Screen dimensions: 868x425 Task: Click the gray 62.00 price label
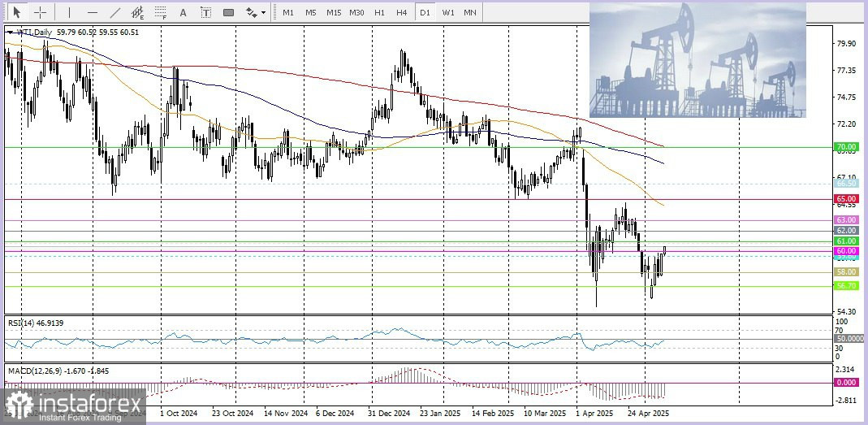coord(847,231)
